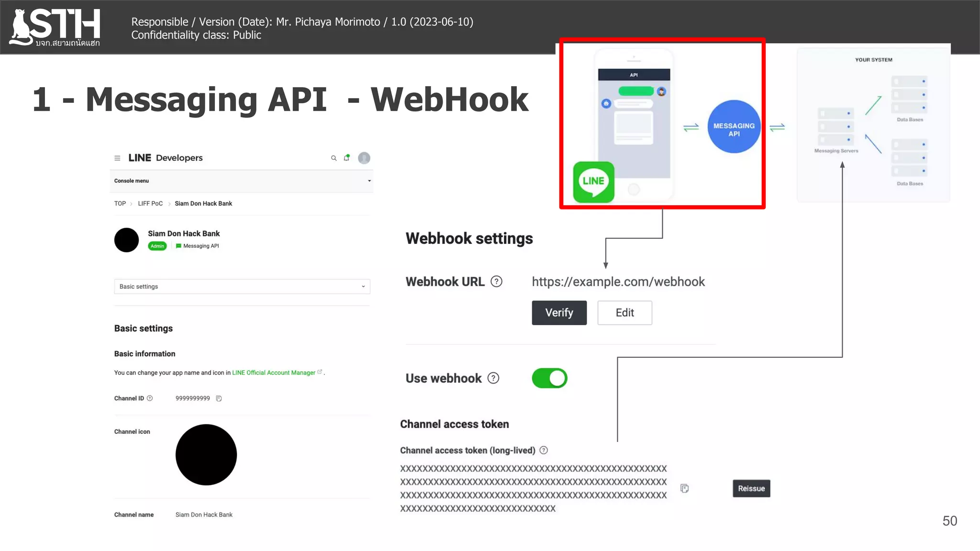Click the search magnifier icon
Viewport: 980px width, 551px height.
(x=334, y=158)
